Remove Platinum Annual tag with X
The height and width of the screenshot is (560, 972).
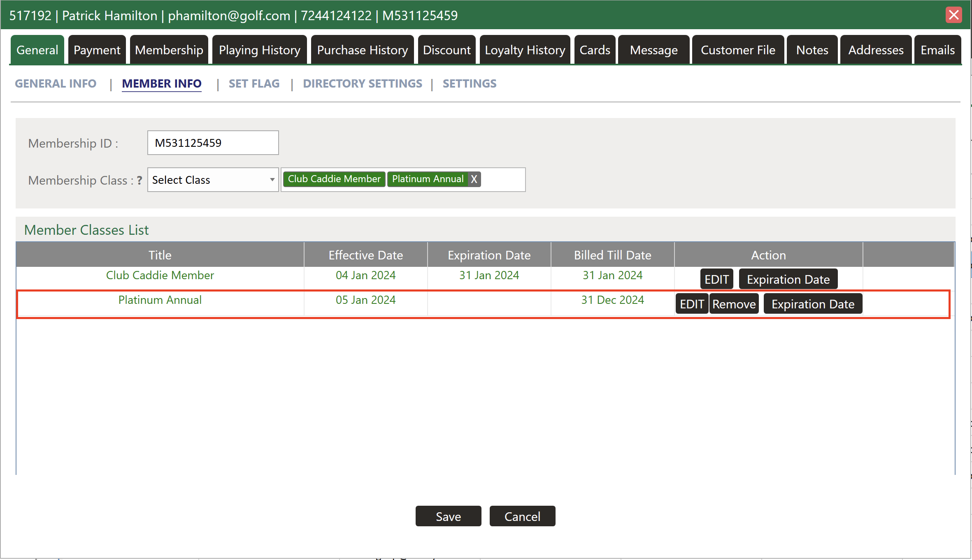(474, 179)
